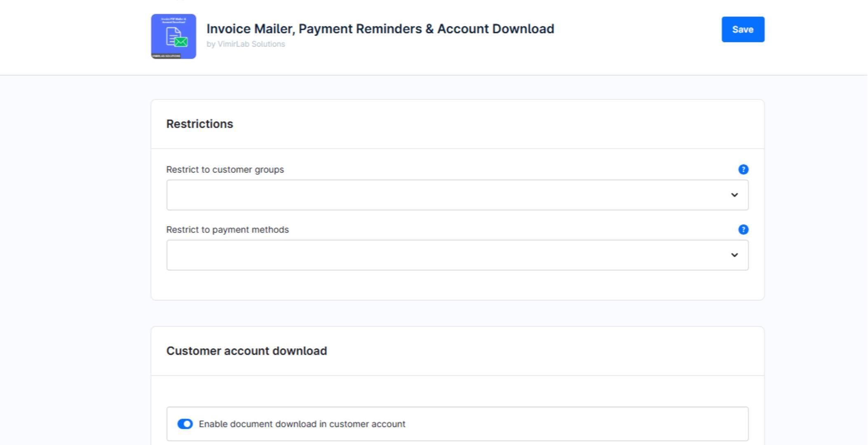Click the 'Enable document download in customer account' label

point(302,424)
